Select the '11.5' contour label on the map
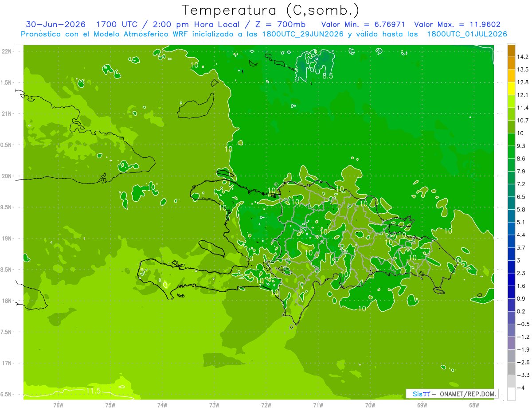 tap(94, 391)
